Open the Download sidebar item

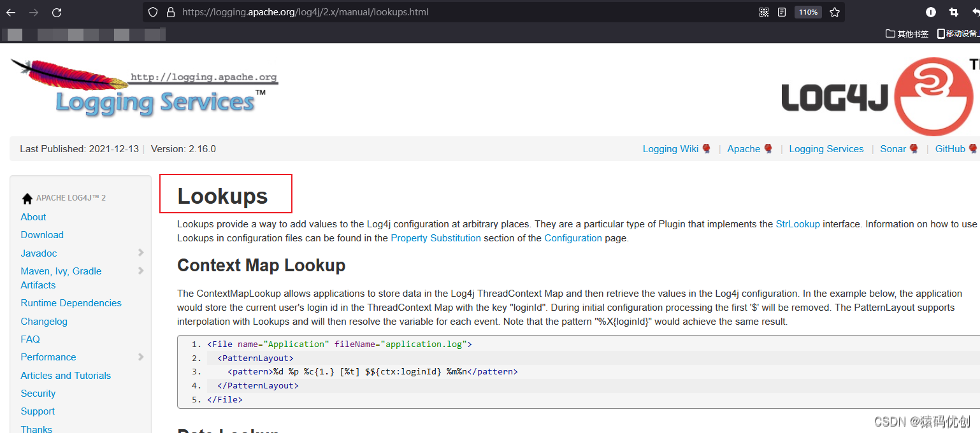point(42,235)
